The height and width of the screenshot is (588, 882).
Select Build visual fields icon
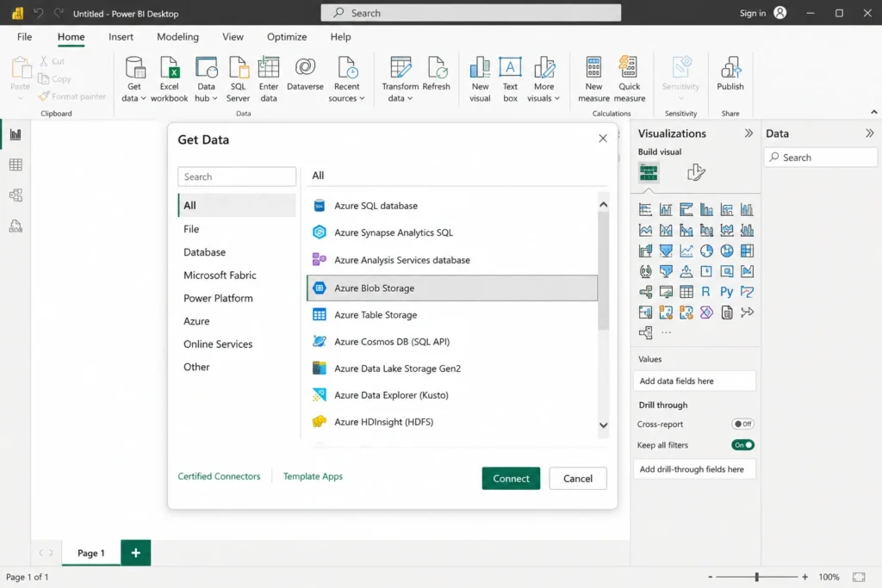coord(649,172)
